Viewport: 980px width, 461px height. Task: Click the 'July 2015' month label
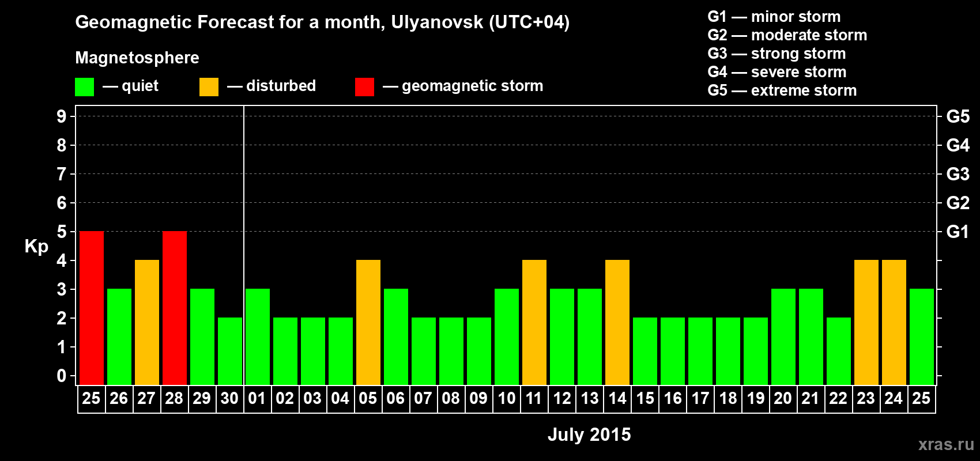[589, 434]
